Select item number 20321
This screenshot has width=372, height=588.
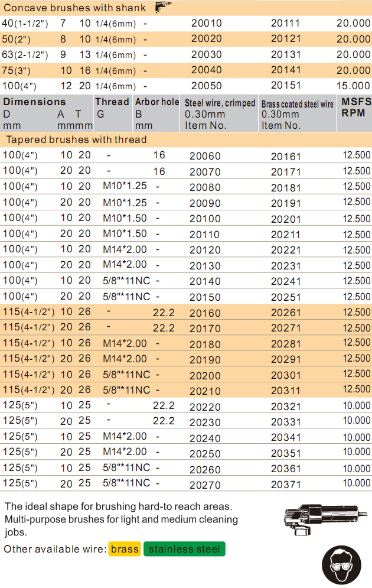click(x=286, y=407)
